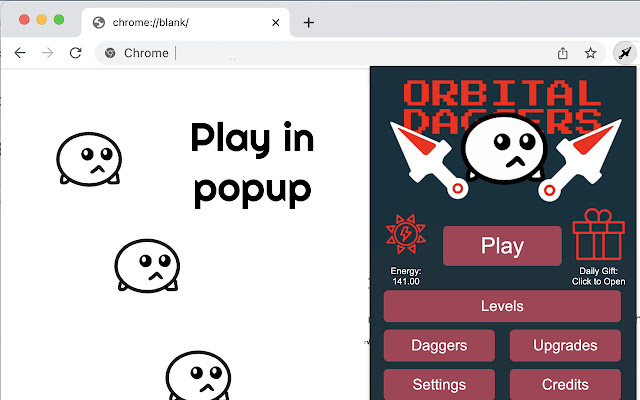Select the chrome://blank/ tab
Screen dimensions: 640x400
pyautogui.click(x=180, y=22)
